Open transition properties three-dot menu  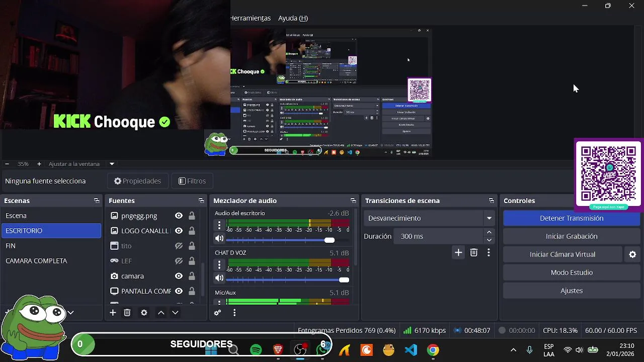point(489,253)
